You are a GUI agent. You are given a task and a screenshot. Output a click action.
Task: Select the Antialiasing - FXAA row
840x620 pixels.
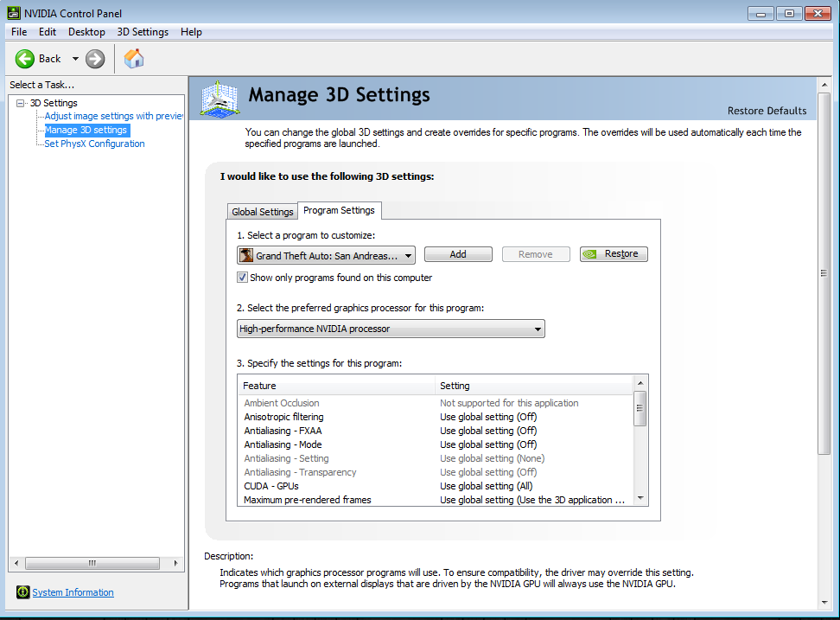435,431
